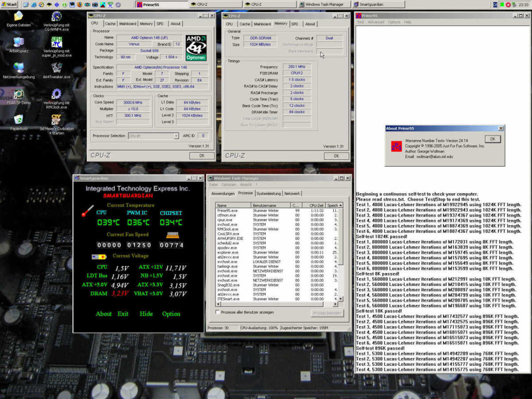Viewport: 532px width, 399px height.
Task: Switch to SPD tab in CPU-Z memory window
Action: click(295, 24)
